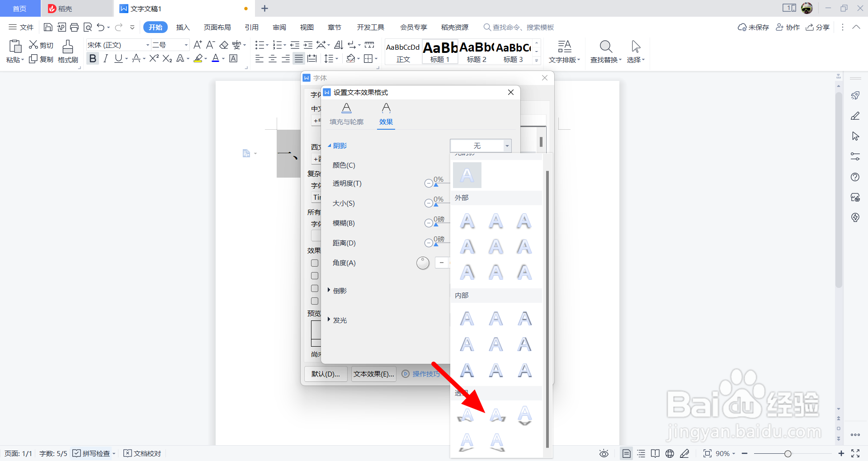Viewport: 868px width, 461px height.
Task: Click the zoom slider handle in status bar
Action: coord(788,453)
